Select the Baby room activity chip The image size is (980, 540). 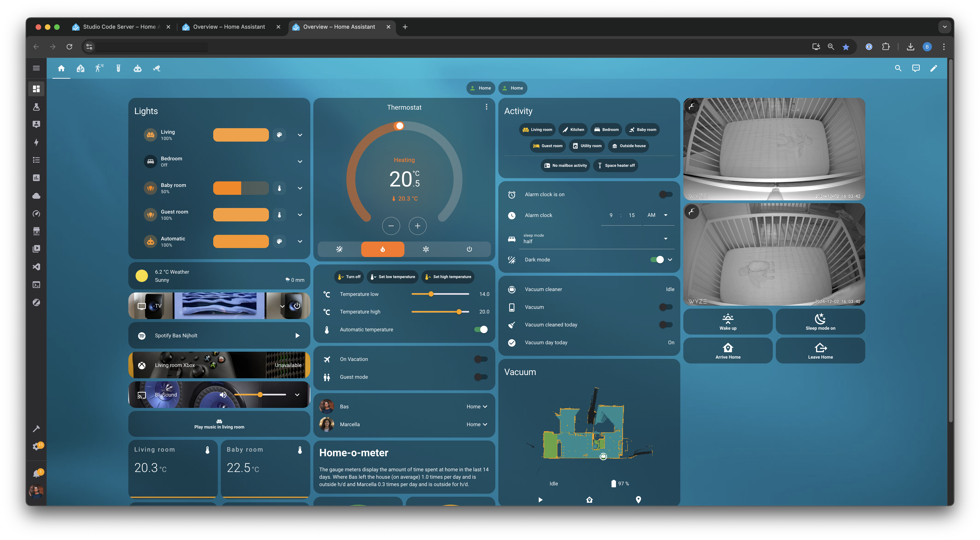642,130
